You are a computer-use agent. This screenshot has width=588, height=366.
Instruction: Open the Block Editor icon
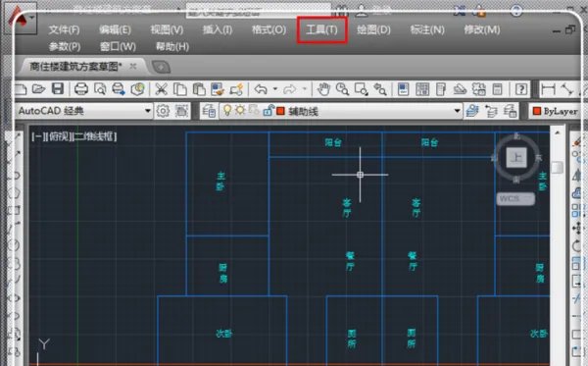tap(236, 89)
